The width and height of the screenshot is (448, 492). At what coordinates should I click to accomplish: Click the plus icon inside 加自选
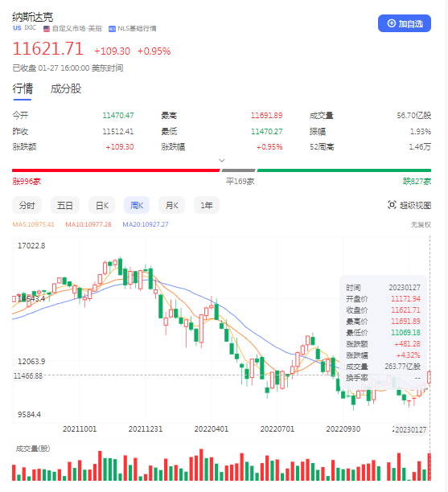(392, 23)
